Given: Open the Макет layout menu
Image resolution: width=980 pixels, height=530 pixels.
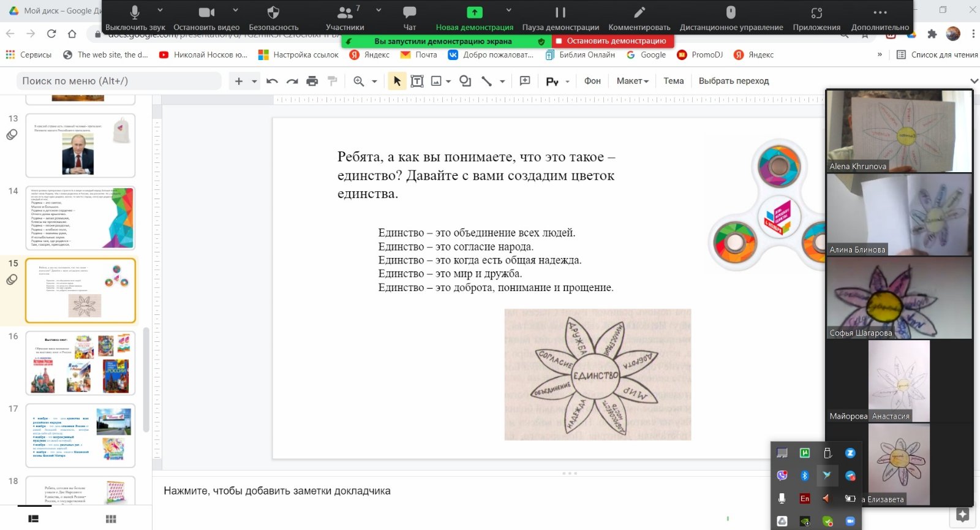Looking at the screenshot, I should pyautogui.click(x=632, y=81).
